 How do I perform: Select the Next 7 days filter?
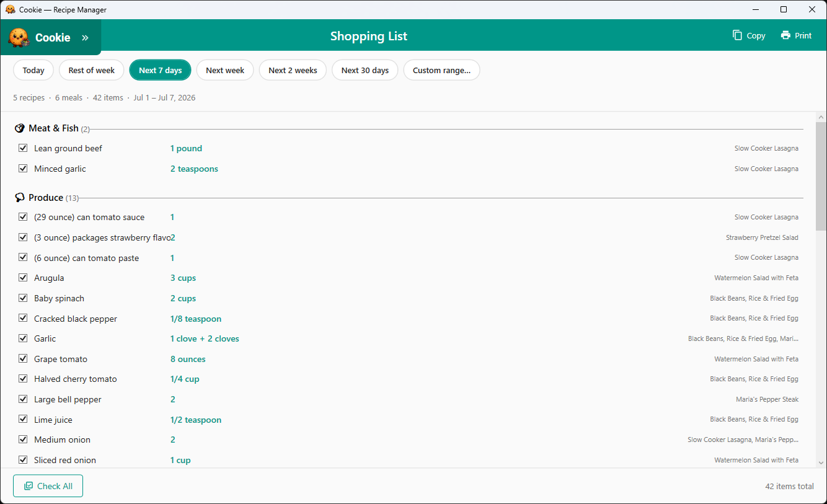(x=160, y=70)
